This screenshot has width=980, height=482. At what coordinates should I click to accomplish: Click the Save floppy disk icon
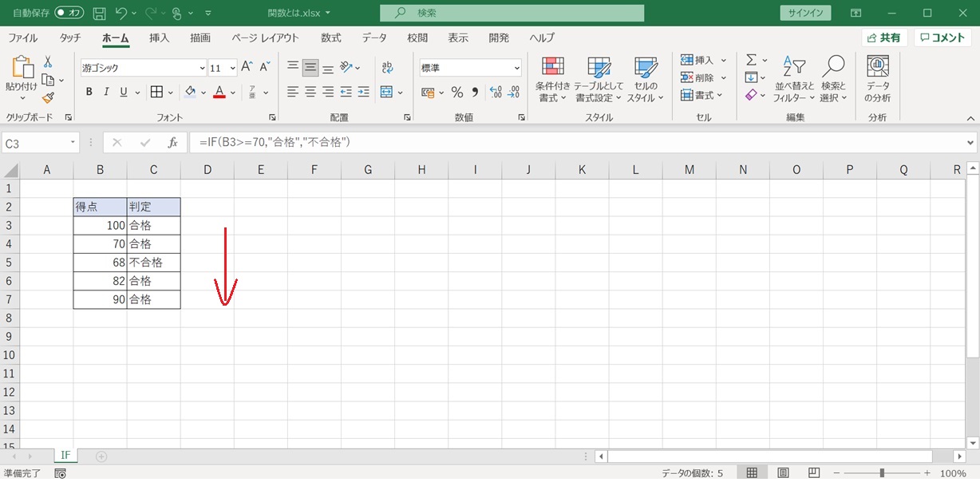point(99,14)
